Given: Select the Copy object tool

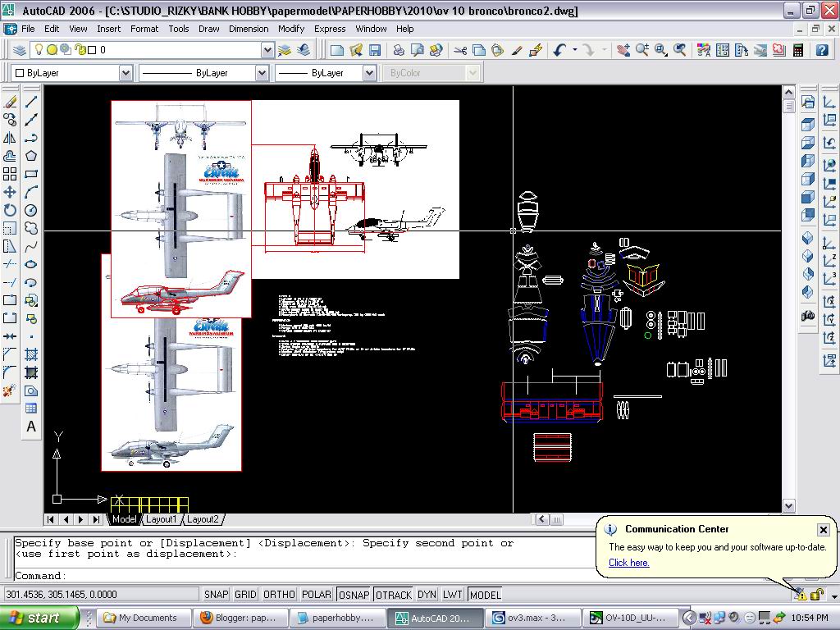Looking at the screenshot, I should coord(10,120).
